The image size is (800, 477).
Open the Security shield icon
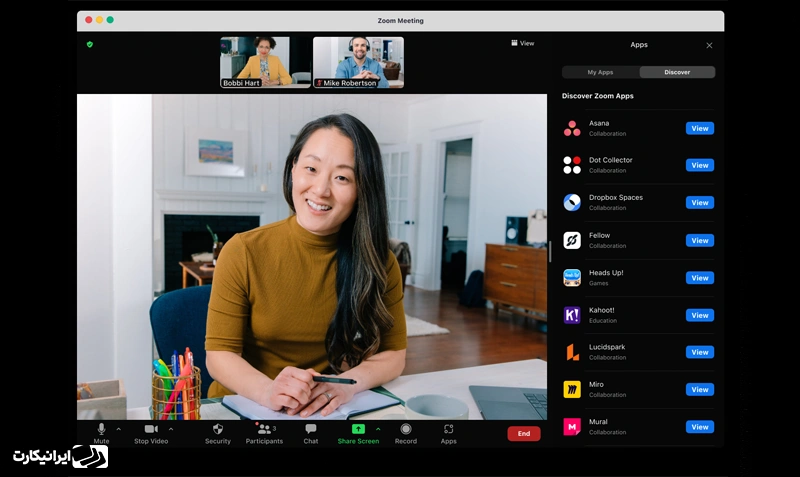pos(218,429)
